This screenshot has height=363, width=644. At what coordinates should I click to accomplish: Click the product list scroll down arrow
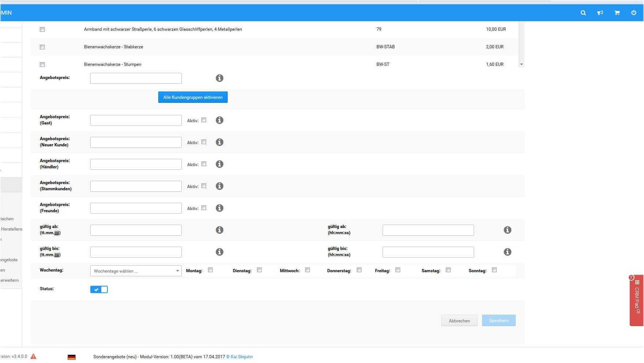pos(522,64)
